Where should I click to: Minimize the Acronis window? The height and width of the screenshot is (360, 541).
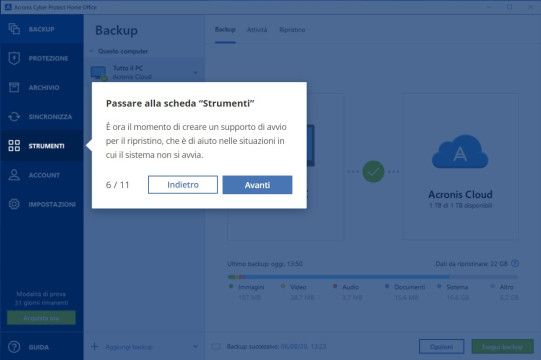pyautogui.click(x=489, y=7)
